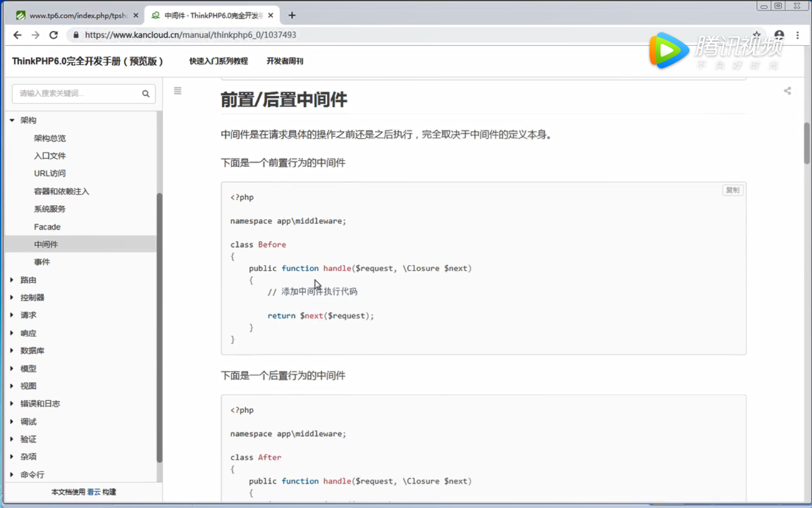Close the ThinkPHP6.0 manual tab
812x508 pixels.
click(271, 15)
